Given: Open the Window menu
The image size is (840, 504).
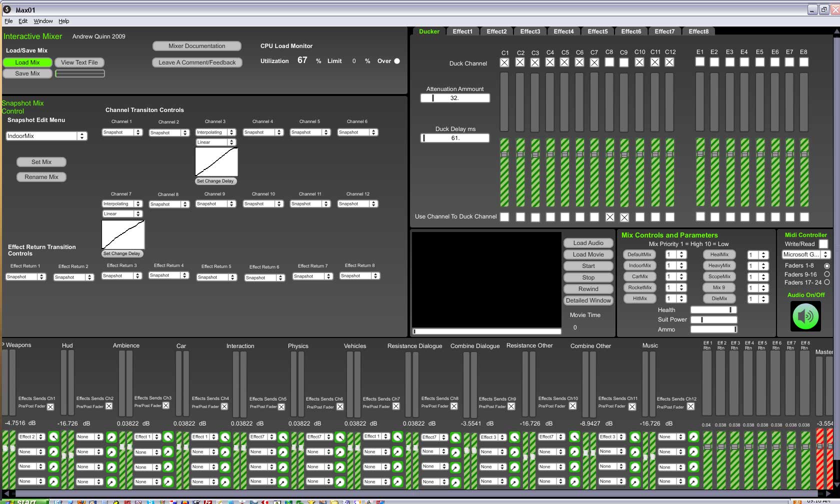Looking at the screenshot, I should (x=43, y=21).
